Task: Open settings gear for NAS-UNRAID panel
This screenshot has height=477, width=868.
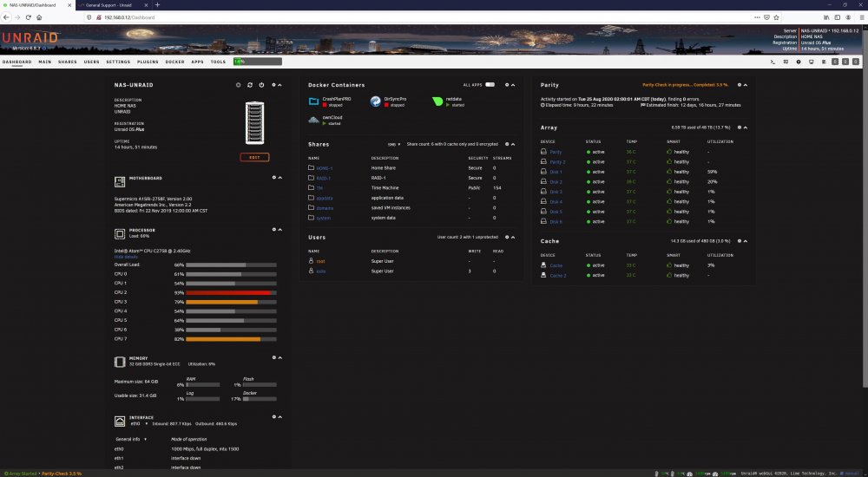Action: pyautogui.click(x=273, y=85)
